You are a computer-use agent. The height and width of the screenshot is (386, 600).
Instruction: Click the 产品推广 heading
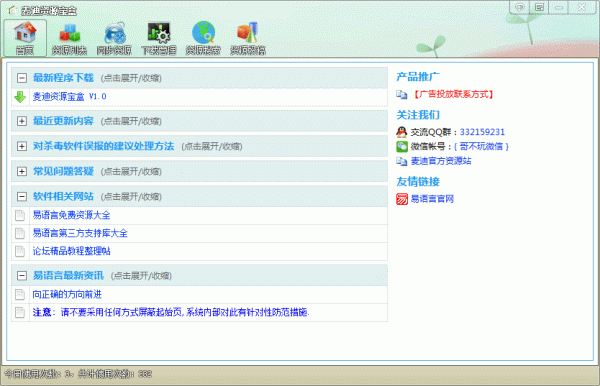click(418, 77)
